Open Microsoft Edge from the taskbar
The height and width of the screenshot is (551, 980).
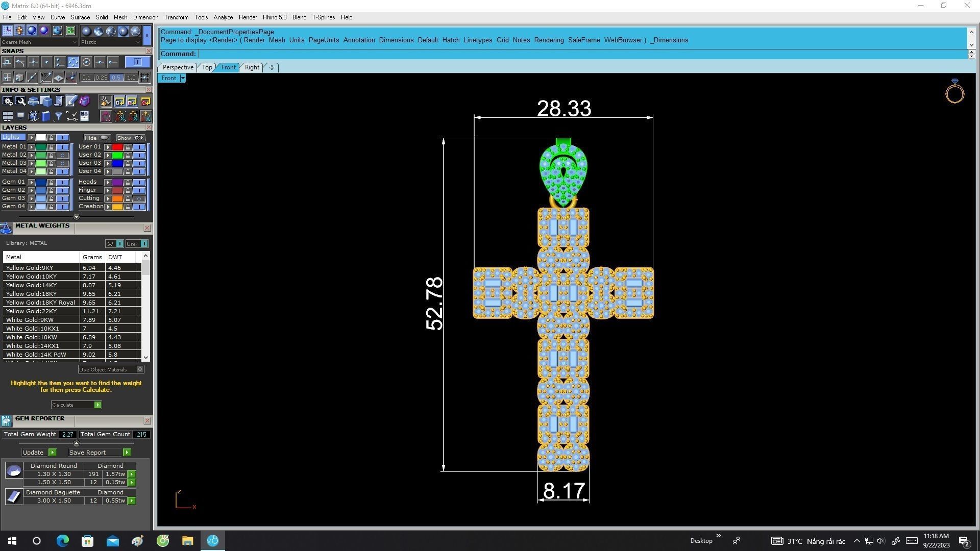[x=62, y=540]
